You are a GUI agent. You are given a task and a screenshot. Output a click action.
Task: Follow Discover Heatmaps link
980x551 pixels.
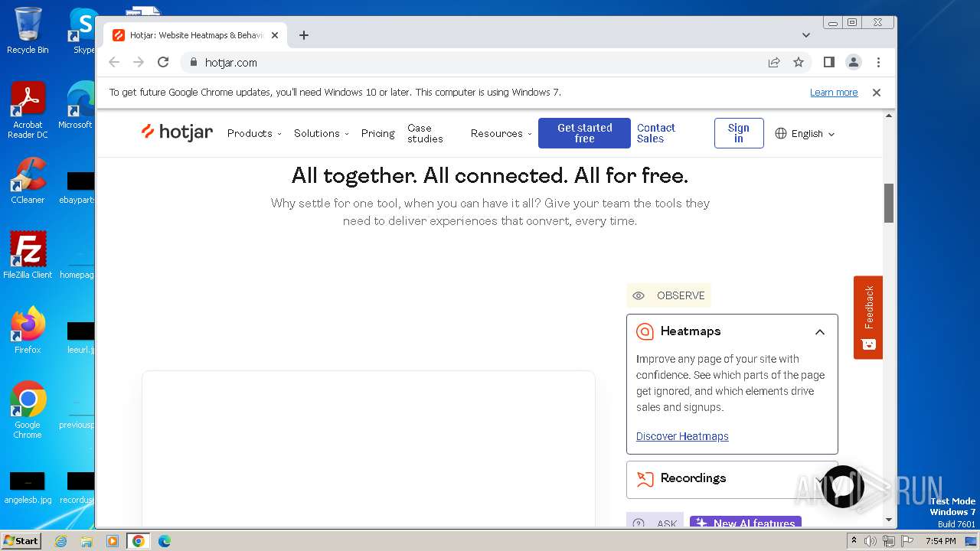[x=682, y=436]
